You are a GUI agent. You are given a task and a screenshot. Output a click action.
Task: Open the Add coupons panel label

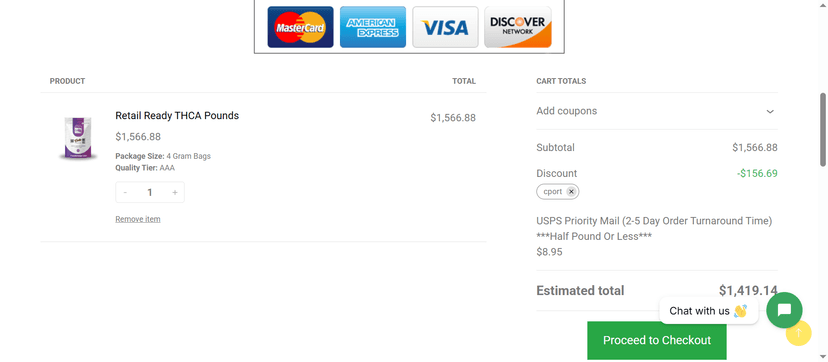click(x=567, y=111)
